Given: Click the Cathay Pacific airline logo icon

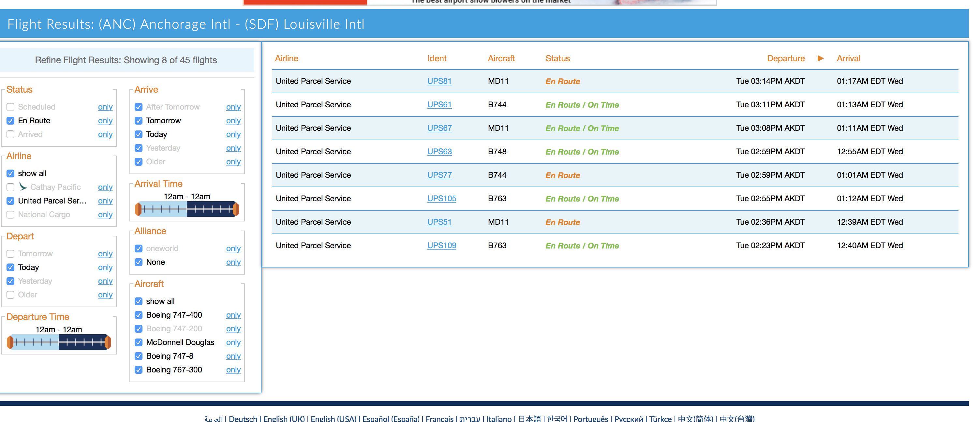Looking at the screenshot, I should click(22, 187).
